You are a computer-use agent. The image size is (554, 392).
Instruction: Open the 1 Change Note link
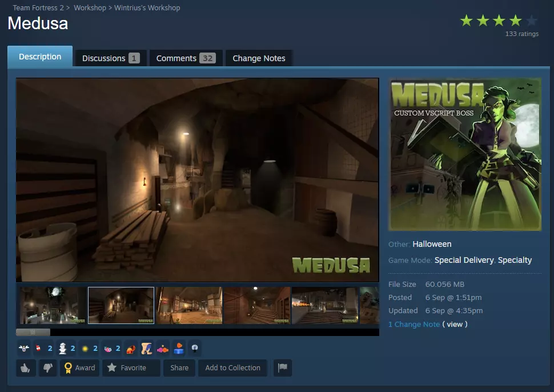[414, 325]
